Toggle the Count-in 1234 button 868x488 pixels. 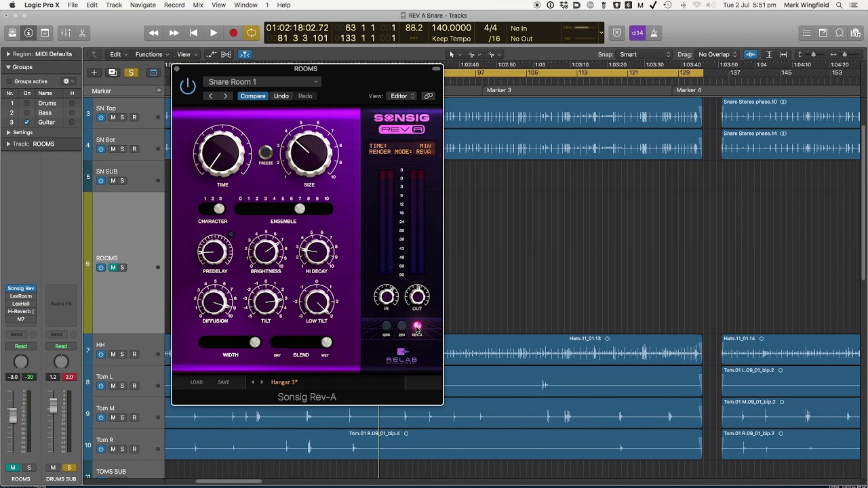(x=637, y=33)
